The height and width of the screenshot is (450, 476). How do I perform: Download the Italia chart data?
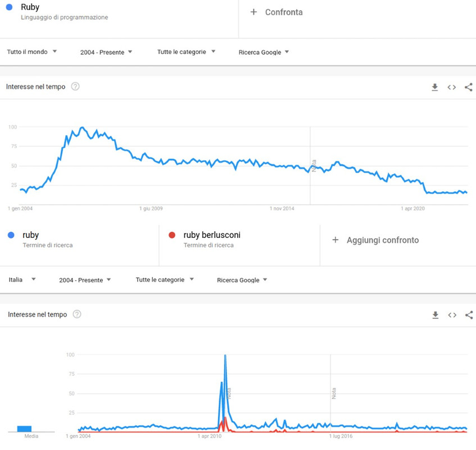[x=436, y=315]
